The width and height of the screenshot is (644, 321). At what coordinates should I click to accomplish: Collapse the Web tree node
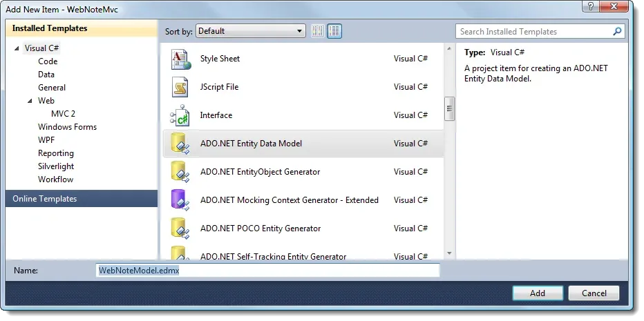click(30, 101)
